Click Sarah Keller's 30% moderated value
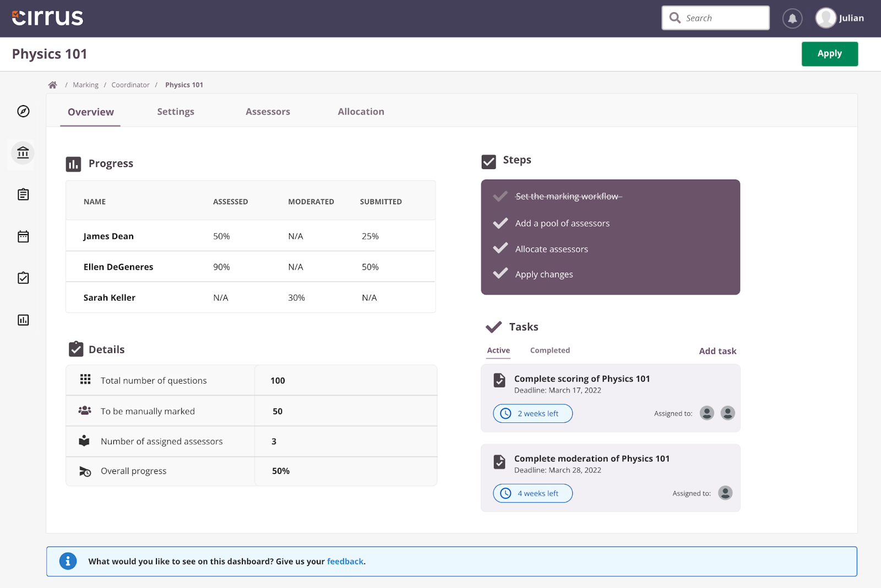The width and height of the screenshot is (881, 588). 296,298
